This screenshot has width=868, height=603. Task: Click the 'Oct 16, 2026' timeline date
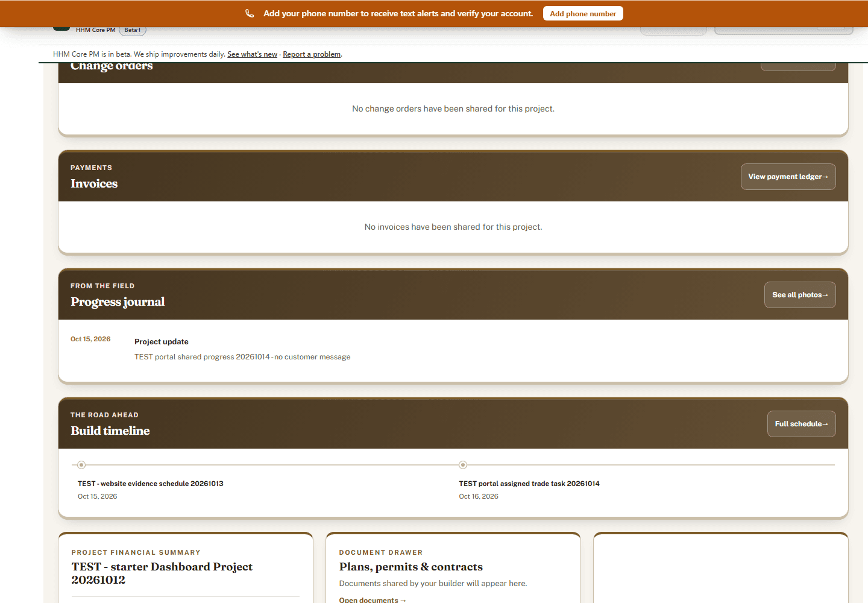(x=479, y=496)
